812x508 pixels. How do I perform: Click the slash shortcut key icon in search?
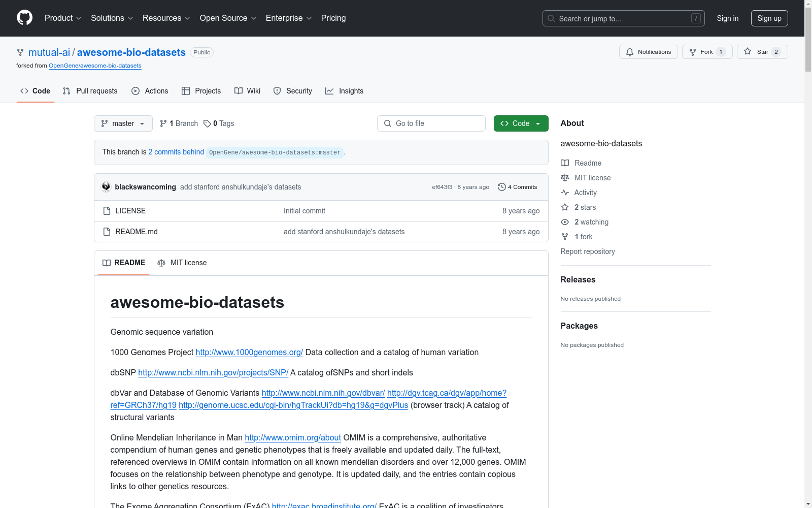coord(696,18)
